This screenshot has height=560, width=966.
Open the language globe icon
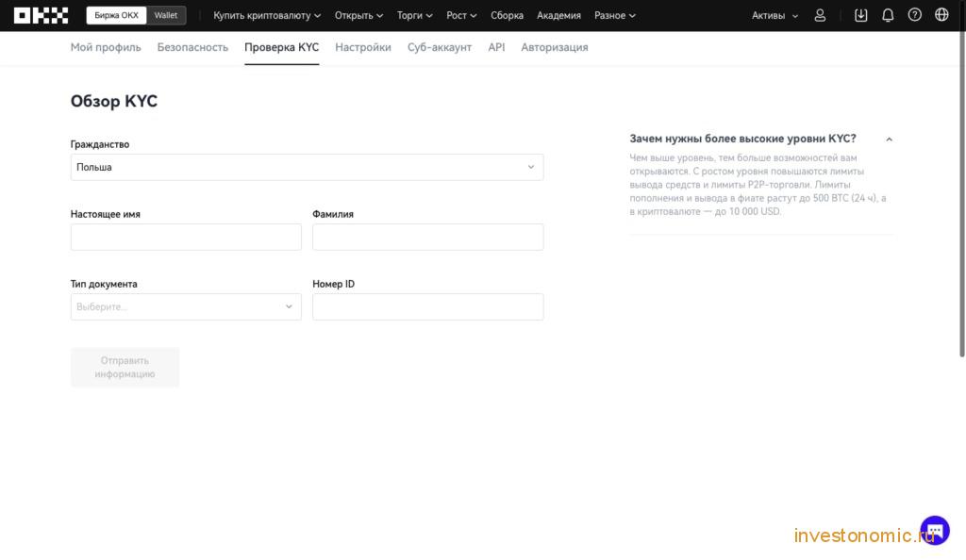tap(941, 15)
